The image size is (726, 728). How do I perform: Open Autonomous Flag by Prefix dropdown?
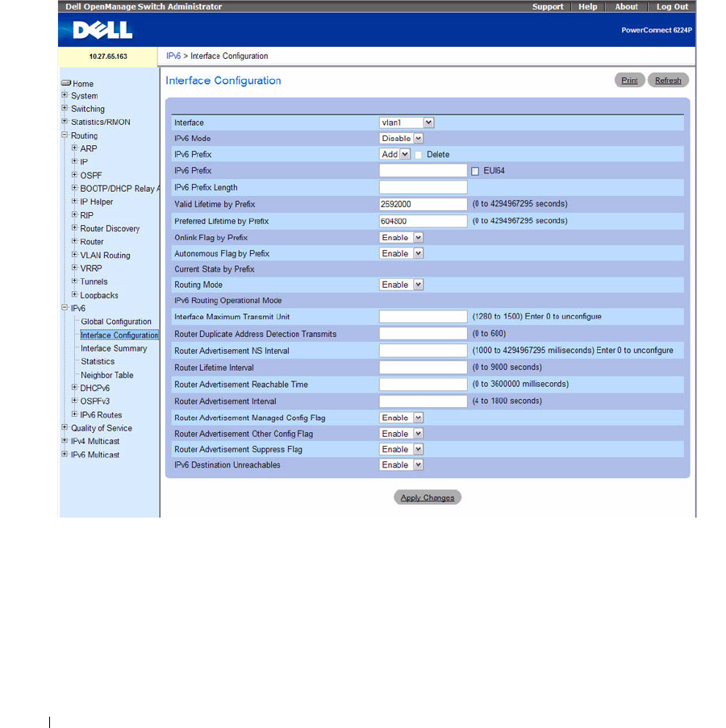402,253
